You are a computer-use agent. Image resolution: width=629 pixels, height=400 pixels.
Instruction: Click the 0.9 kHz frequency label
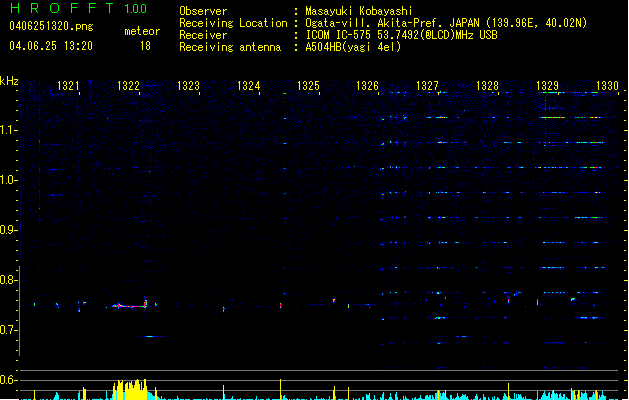click(8, 230)
